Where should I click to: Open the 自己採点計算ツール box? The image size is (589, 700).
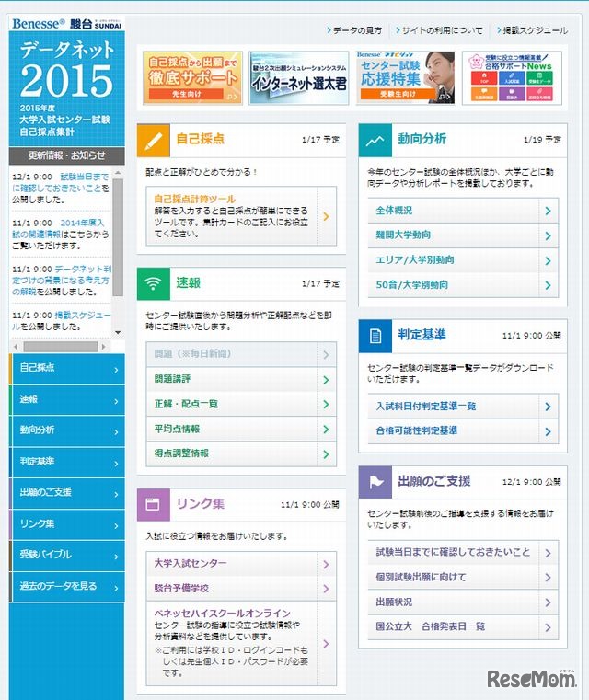pyautogui.click(x=241, y=216)
